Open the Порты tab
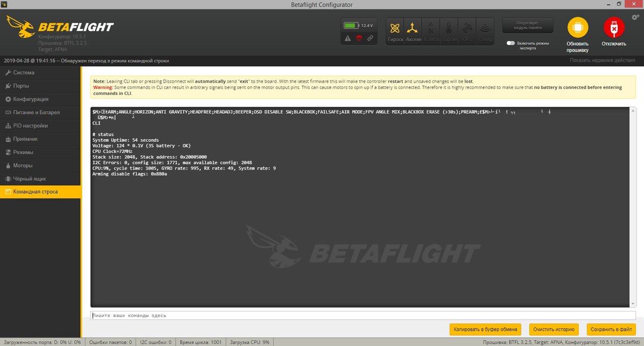Screen dimensions: 644x346 tap(40, 86)
